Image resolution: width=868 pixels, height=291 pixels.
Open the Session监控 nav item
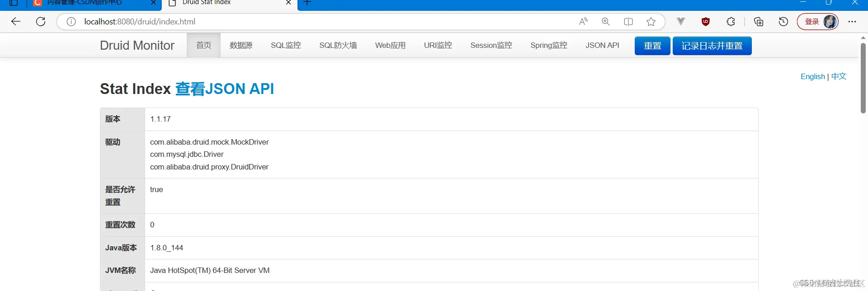coord(491,45)
